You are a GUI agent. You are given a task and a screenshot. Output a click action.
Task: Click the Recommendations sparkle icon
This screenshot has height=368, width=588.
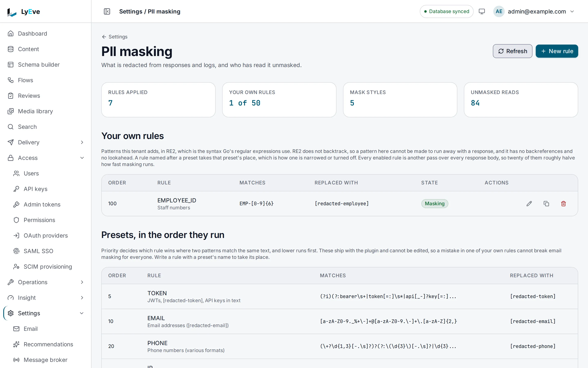[x=16, y=344]
